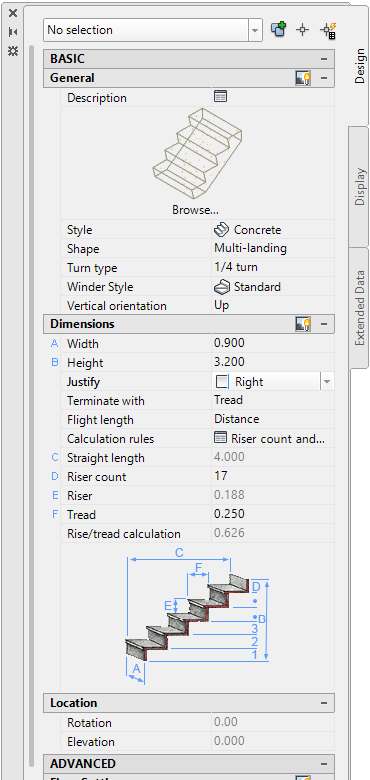Click Rise/tread calculation value 0.626
This screenshot has height=780, width=370.
click(x=229, y=533)
